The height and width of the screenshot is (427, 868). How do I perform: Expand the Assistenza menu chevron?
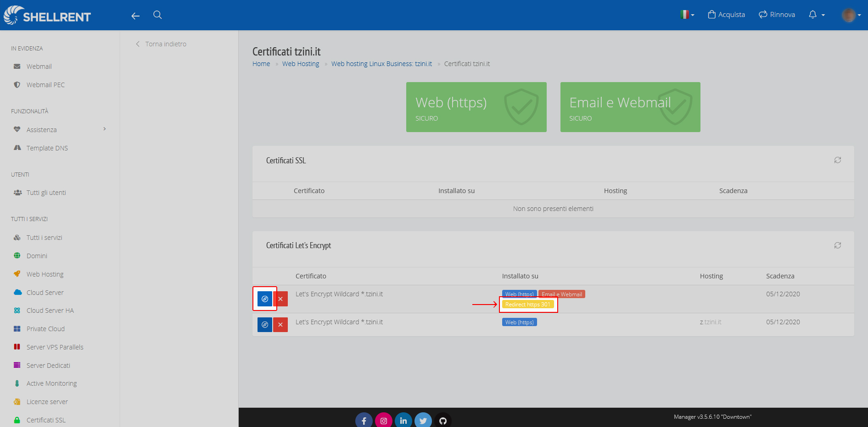105,129
